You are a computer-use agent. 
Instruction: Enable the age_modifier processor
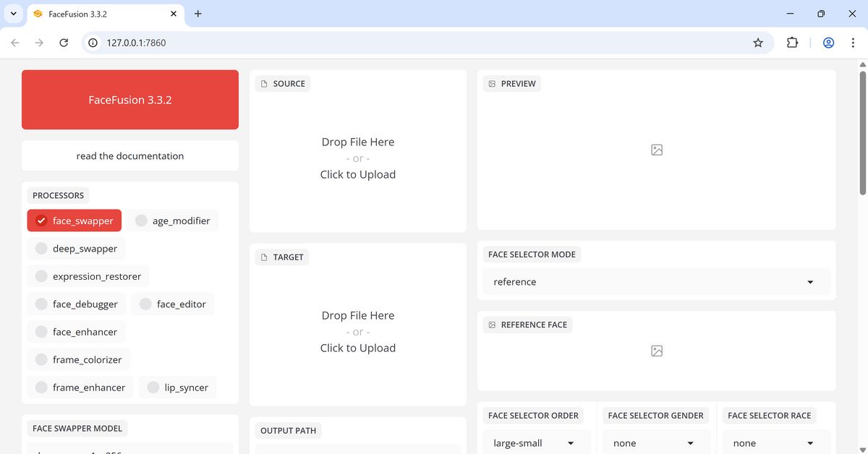coord(142,220)
